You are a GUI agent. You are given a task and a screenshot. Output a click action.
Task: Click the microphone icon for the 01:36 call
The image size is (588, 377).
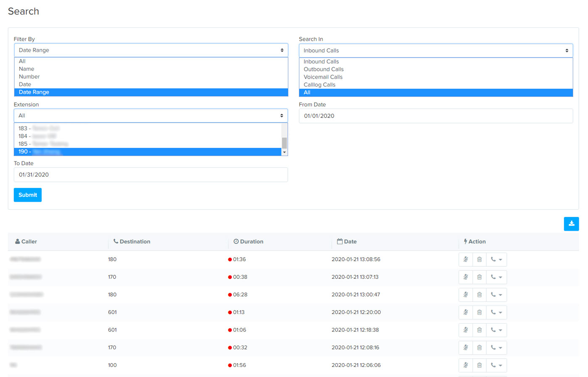[x=465, y=259]
